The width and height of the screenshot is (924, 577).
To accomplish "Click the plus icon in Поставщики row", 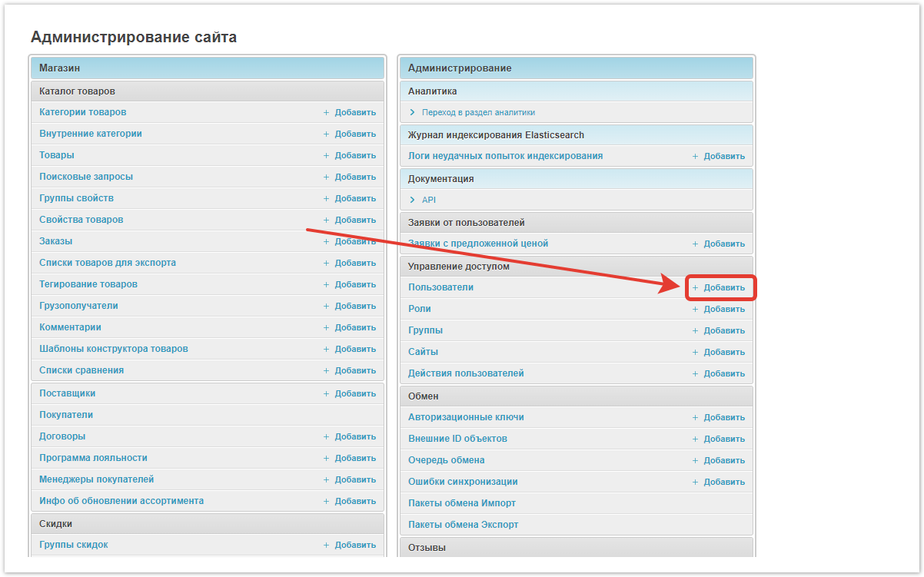I will pos(327,394).
